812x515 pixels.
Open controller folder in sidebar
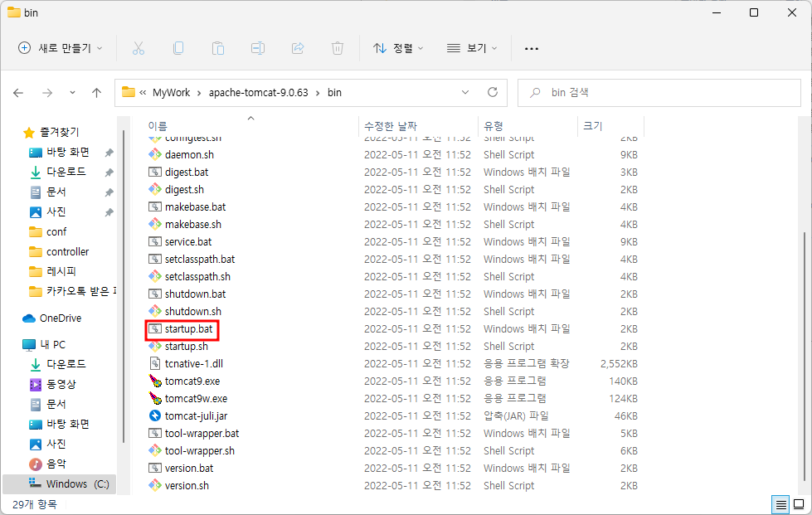coord(59,252)
